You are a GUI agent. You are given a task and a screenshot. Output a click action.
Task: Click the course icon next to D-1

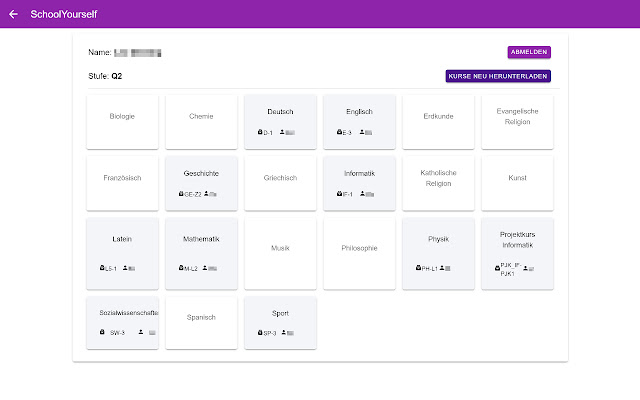(260, 132)
